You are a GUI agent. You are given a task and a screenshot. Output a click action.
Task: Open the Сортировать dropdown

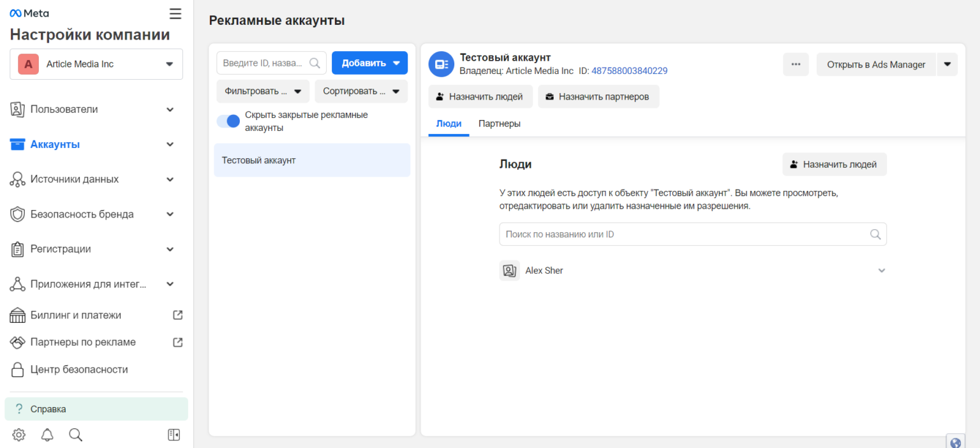pyautogui.click(x=361, y=91)
